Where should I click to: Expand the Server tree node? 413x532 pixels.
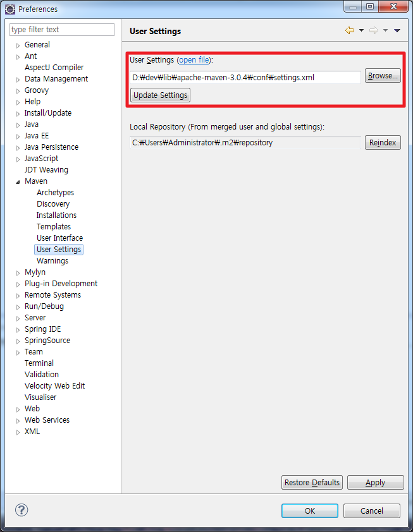tap(18, 318)
